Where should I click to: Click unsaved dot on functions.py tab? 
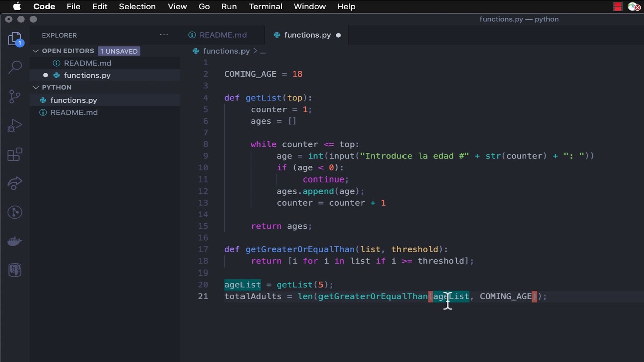tap(338, 35)
